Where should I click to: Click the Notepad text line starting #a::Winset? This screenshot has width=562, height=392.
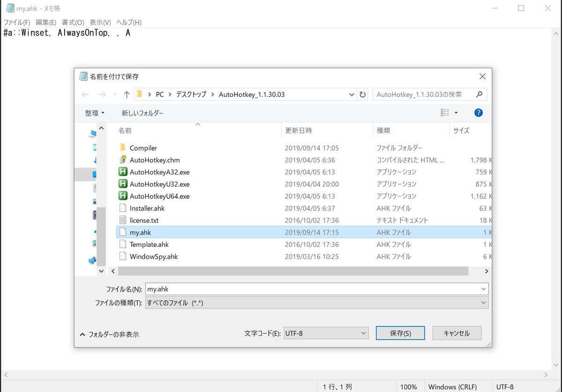(67, 33)
